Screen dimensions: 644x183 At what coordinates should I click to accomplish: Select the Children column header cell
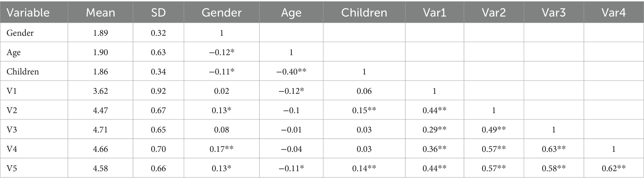point(364,12)
